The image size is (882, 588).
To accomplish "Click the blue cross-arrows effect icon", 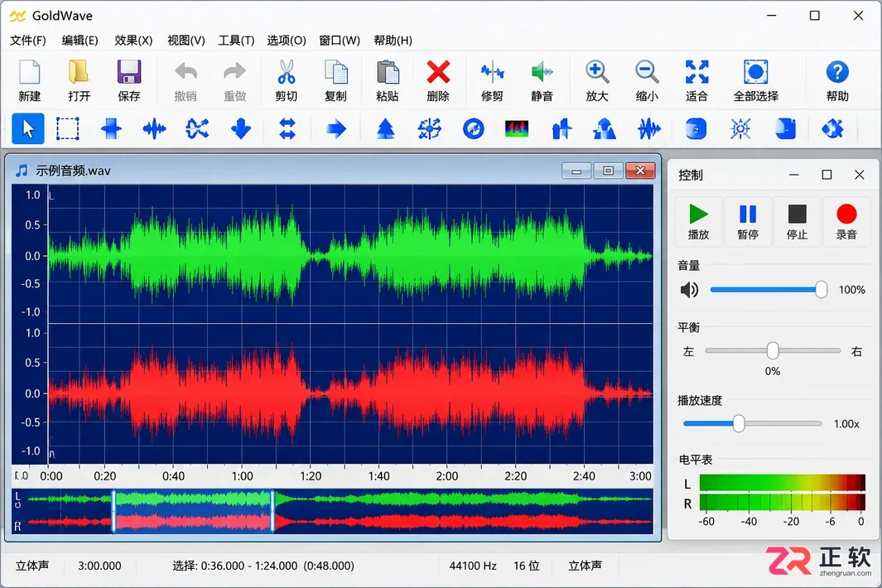I will [x=197, y=129].
